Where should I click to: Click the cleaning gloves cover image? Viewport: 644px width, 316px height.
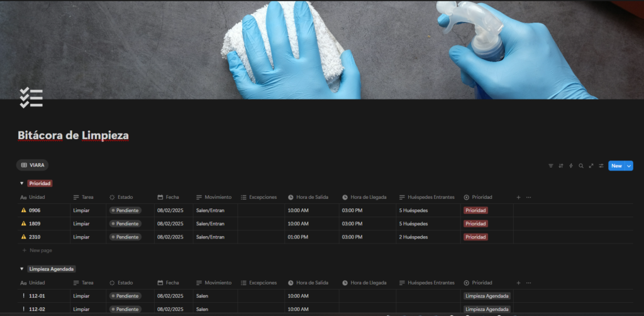[x=322, y=50]
